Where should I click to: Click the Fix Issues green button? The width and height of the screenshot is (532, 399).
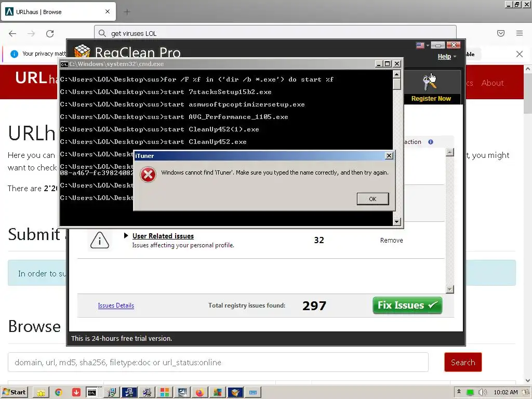pos(407,305)
